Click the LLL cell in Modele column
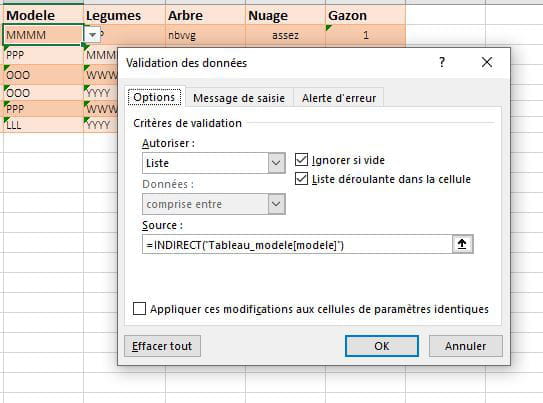This screenshot has width=543, height=403. click(43, 125)
